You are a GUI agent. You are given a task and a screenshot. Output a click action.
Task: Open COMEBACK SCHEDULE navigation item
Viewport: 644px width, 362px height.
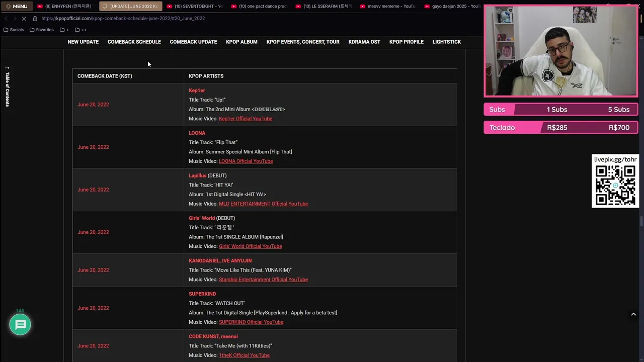tap(134, 42)
